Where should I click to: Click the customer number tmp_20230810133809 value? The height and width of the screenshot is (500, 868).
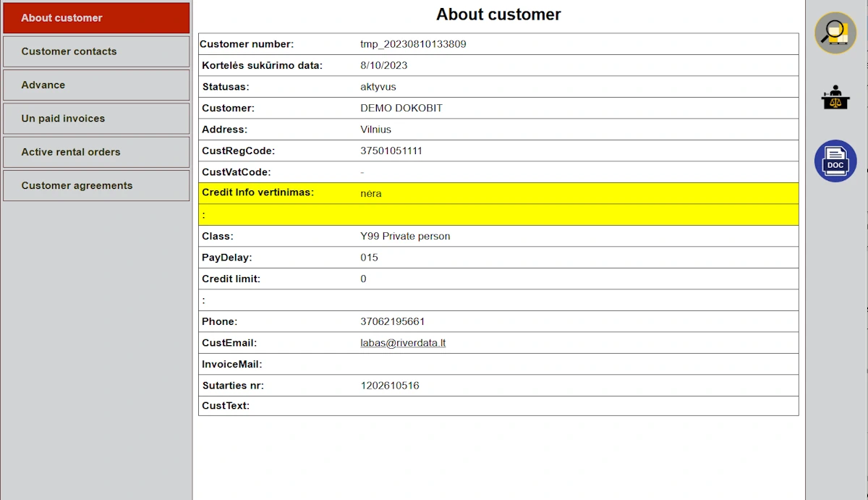pos(413,44)
